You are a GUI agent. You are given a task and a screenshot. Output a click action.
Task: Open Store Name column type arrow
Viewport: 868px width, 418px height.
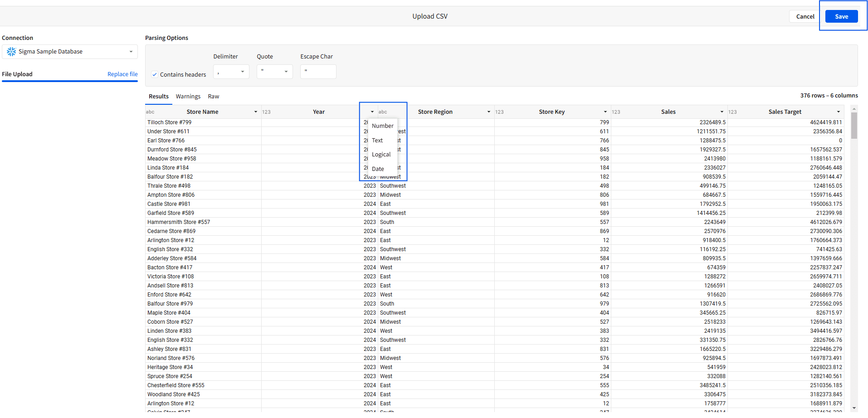point(256,112)
